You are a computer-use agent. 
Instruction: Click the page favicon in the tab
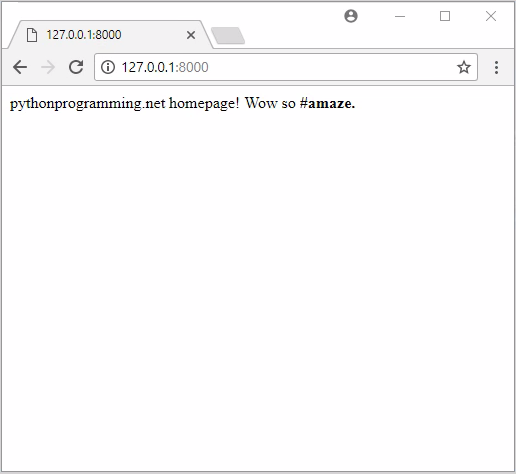click(32, 35)
